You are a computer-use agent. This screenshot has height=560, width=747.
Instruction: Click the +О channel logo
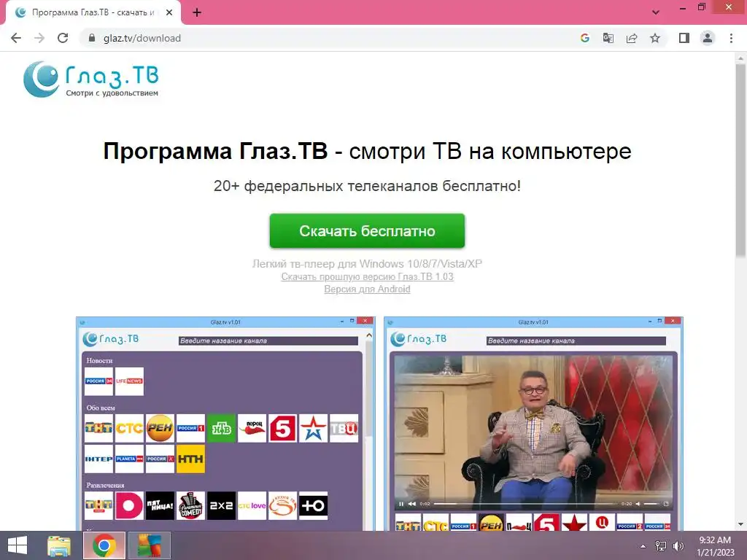pyautogui.click(x=313, y=506)
